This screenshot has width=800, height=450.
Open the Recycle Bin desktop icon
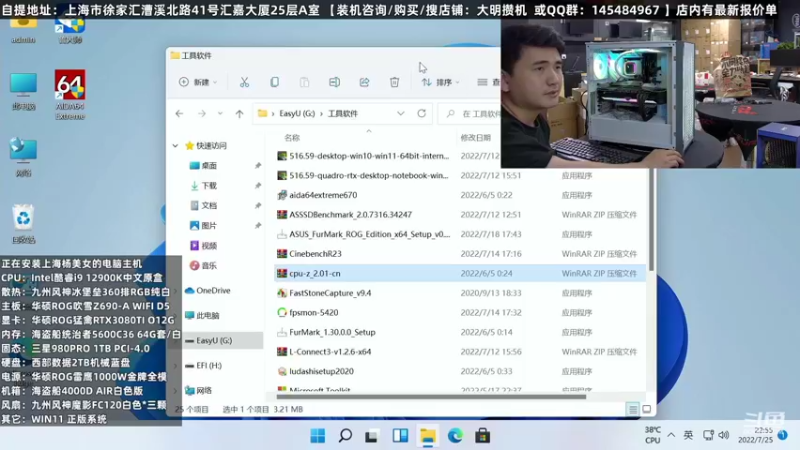[23, 224]
